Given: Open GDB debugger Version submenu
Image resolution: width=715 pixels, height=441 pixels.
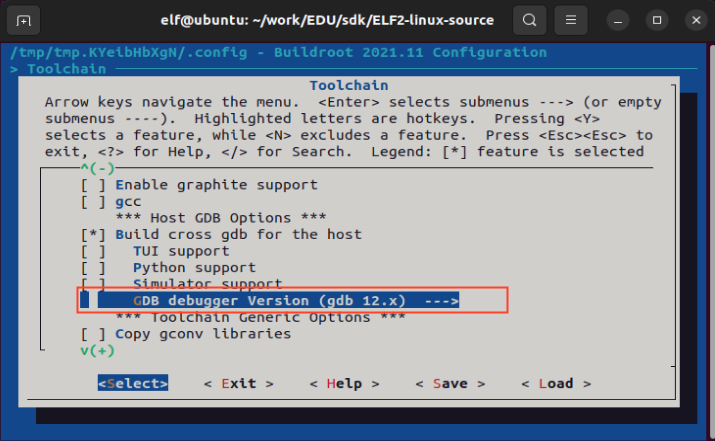Looking at the screenshot, I should pos(295,301).
